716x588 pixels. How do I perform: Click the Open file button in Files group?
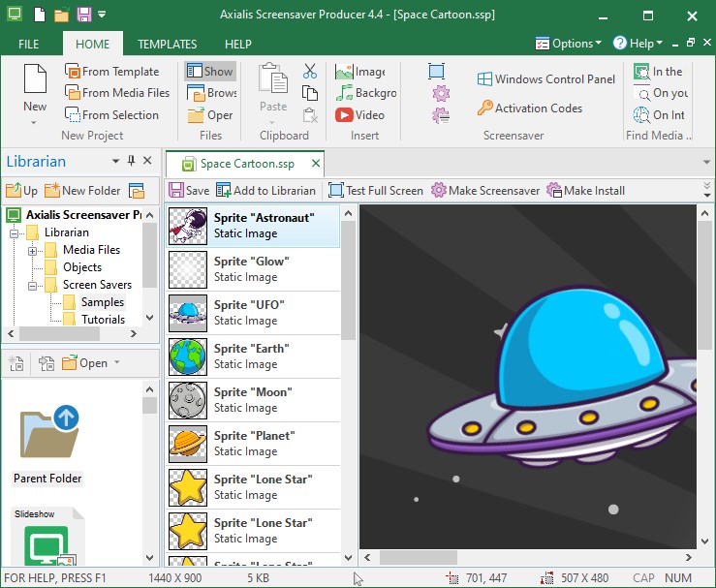(x=210, y=114)
